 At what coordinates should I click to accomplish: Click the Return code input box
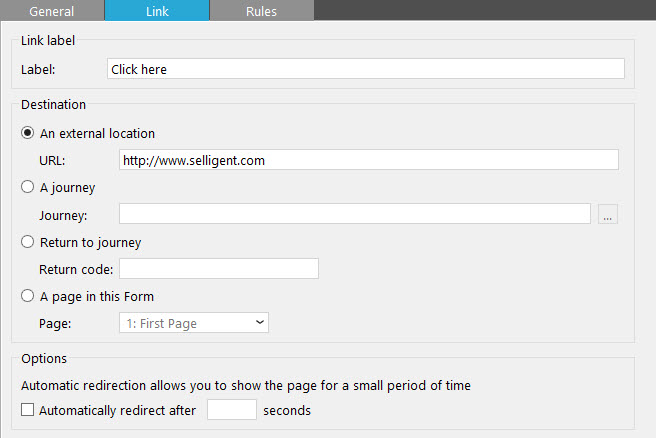pyautogui.click(x=218, y=269)
